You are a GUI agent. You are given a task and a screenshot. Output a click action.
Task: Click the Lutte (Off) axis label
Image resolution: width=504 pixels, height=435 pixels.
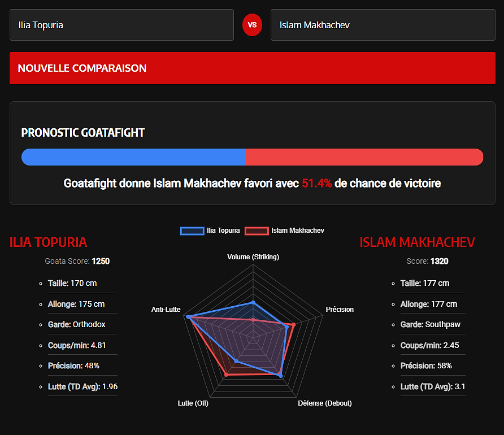(193, 403)
